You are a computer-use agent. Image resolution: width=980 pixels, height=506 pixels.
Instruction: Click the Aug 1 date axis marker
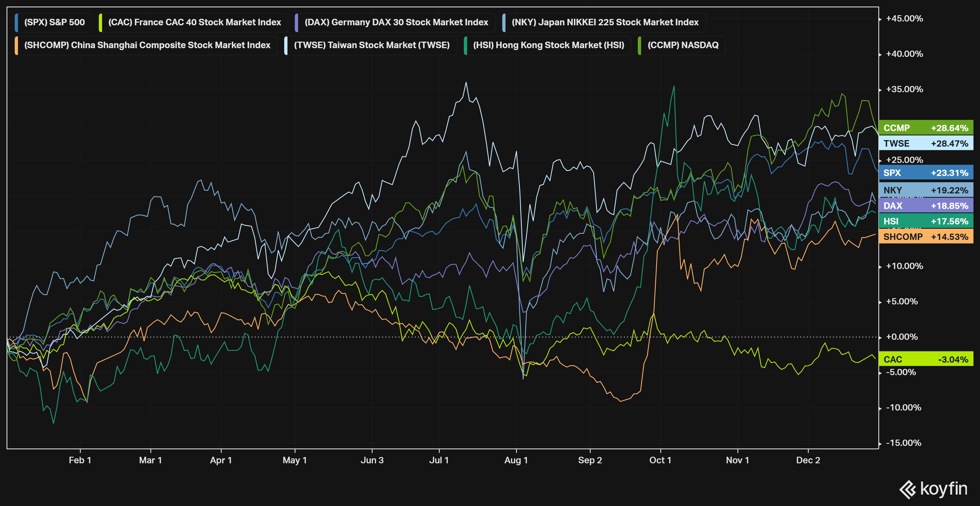coord(516,460)
